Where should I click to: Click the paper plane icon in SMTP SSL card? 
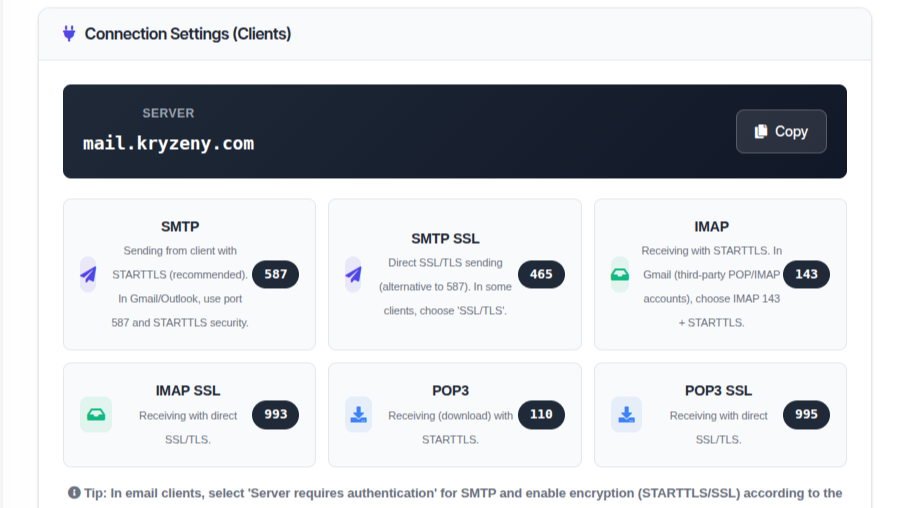(x=353, y=274)
